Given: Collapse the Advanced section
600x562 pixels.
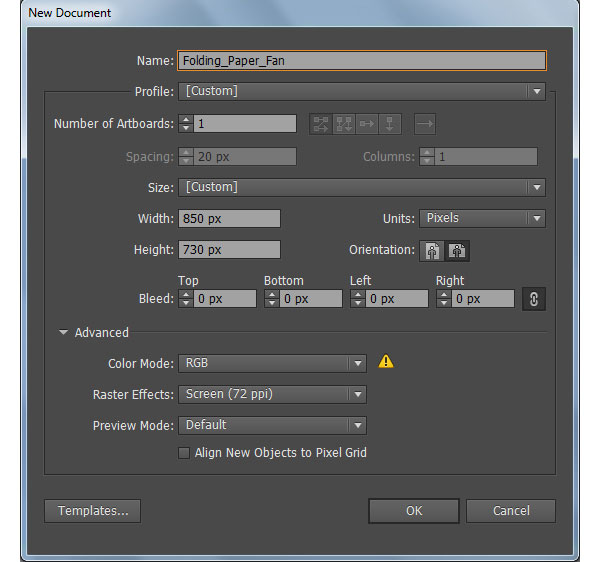Looking at the screenshot, I should [x=64, y=332].
